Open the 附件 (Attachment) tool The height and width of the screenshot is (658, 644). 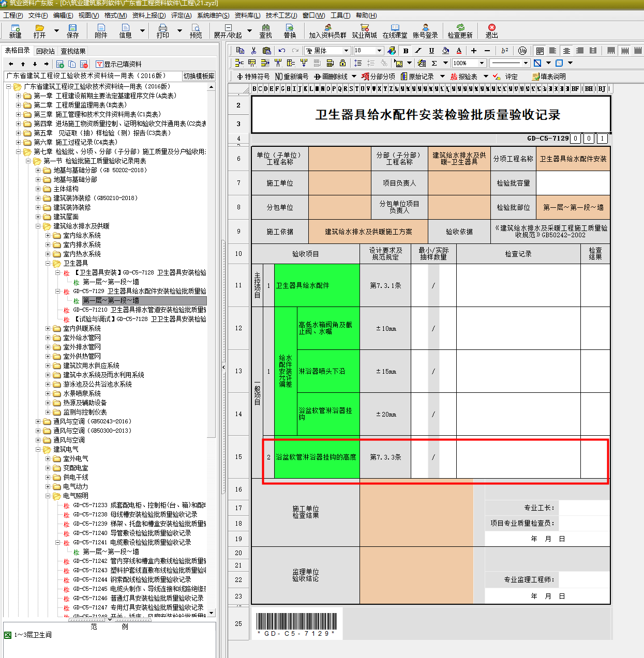(101, 31)
